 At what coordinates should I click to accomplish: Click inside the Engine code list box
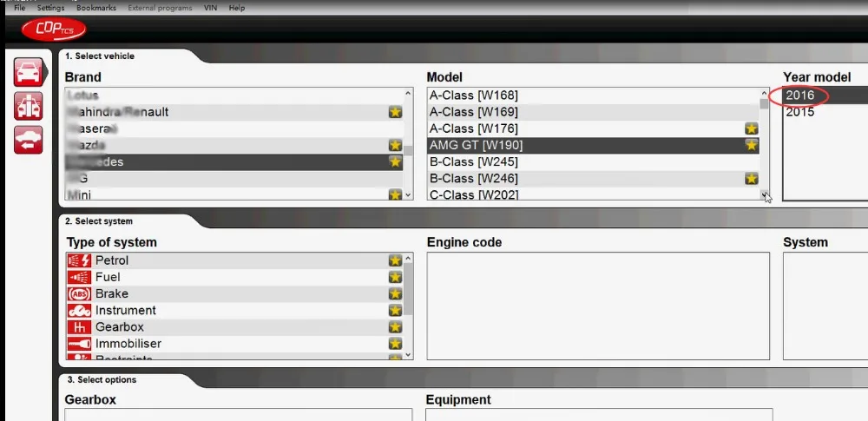598,306
